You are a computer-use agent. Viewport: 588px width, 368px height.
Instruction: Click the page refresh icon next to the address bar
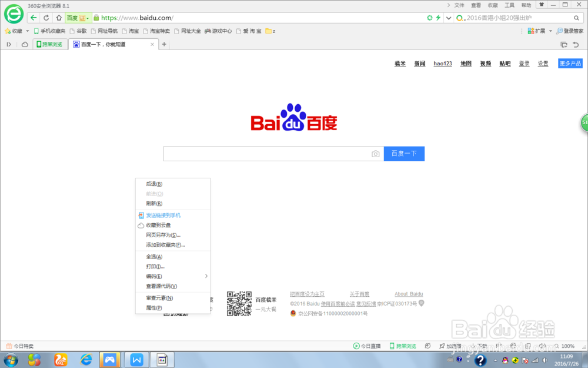[45, 18]
